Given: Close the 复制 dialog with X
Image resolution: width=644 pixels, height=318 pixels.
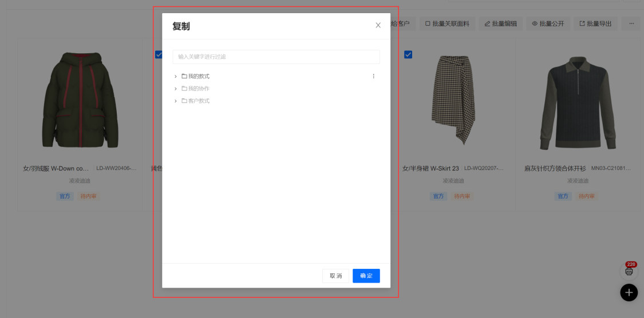Looking at the screenshot, I should tap(378, 25).
